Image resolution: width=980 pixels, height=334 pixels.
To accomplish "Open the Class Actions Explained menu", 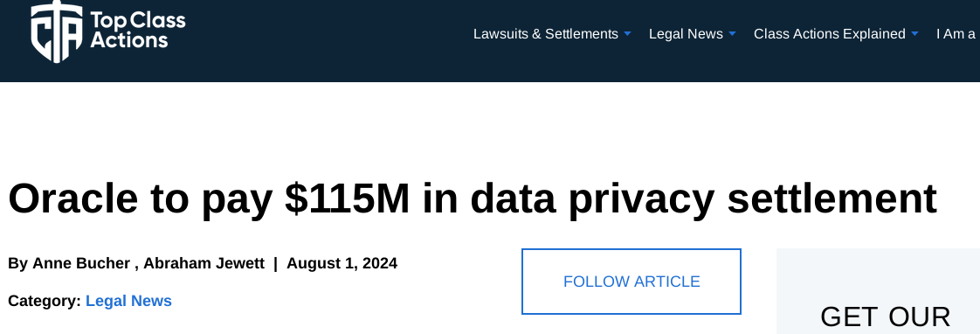I will click(x=830, y=34).
